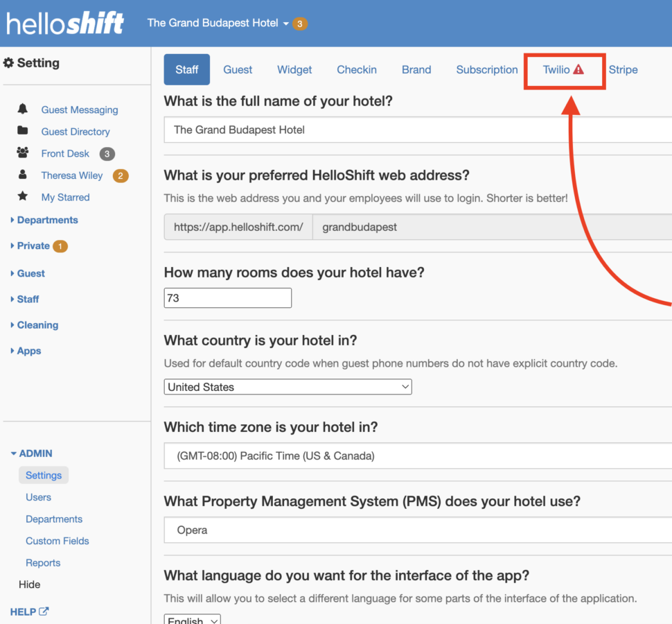Click the hotel full name field
672x624 pixels.
(x=418, y=130)
